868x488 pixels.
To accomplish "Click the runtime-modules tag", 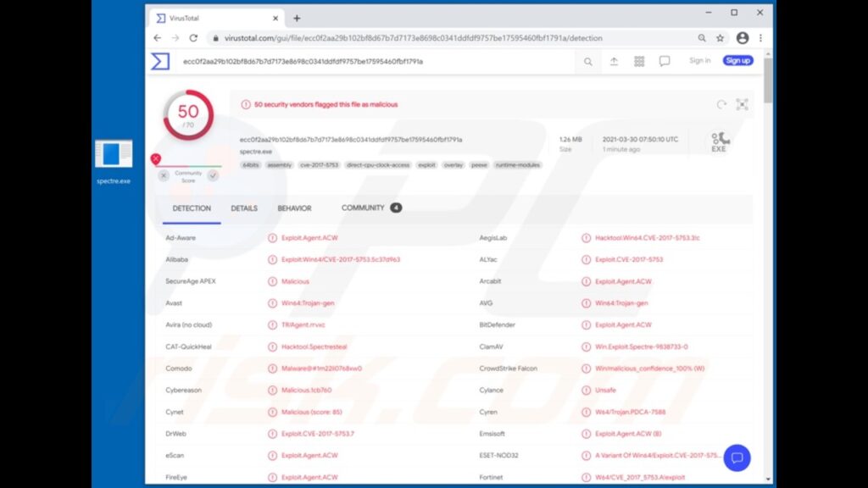I will pyautogui.click(x=518, y=165).
